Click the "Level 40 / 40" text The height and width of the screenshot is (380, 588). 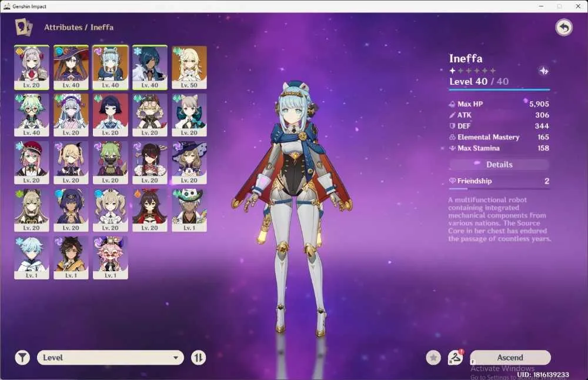[479, 81]
